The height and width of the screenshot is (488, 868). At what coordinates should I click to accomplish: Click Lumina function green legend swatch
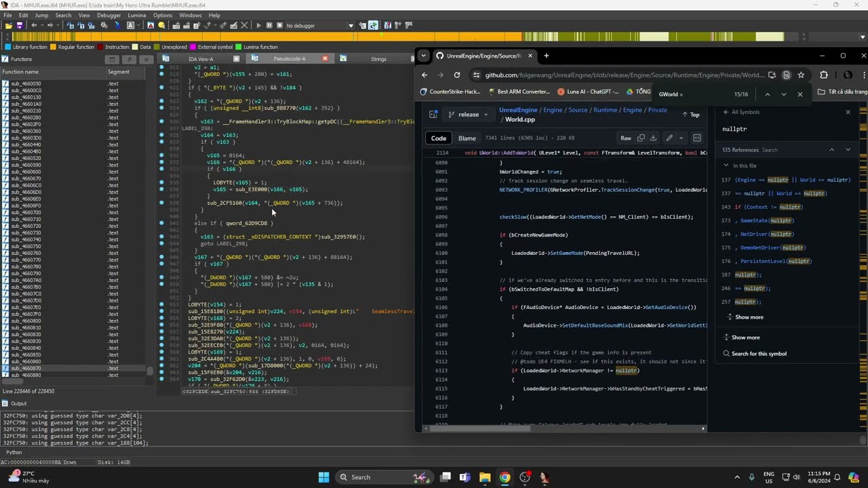click(239, 47)
